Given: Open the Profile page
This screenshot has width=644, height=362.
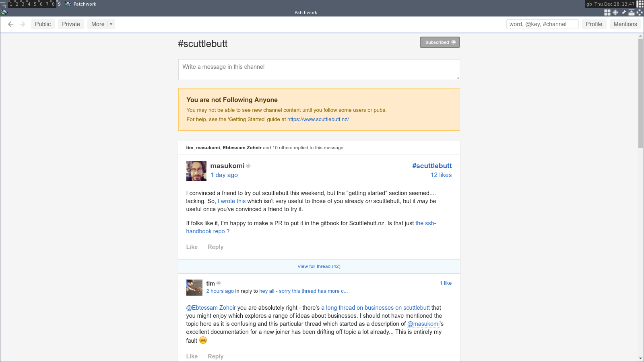Looking at the screenshot, I should [x=594, y=24].
